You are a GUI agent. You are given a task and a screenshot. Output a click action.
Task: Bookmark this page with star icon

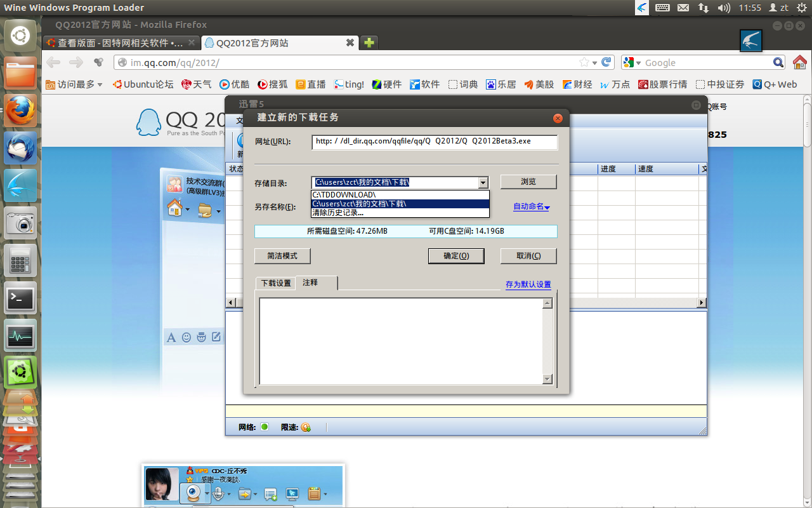coord(584,62)
